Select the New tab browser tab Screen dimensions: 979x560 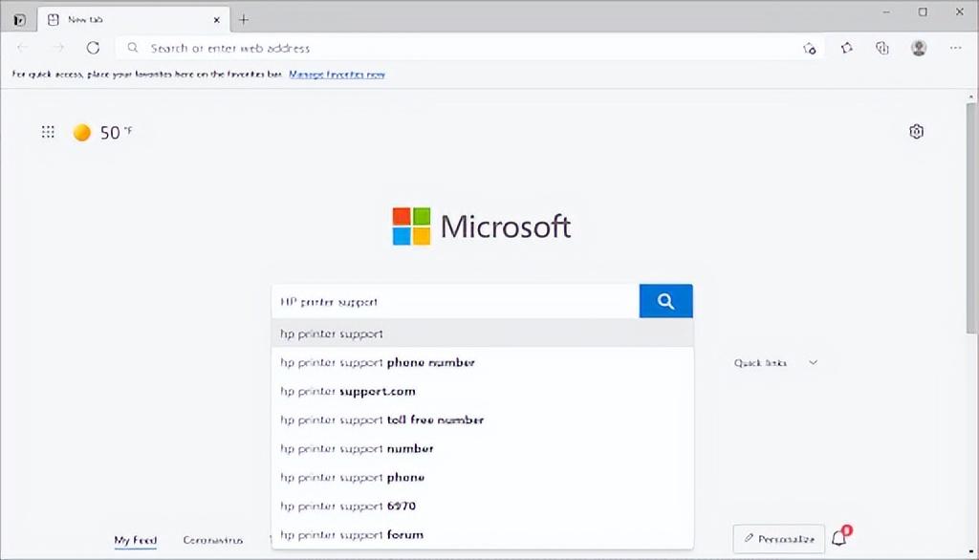(x=134, y=19)
